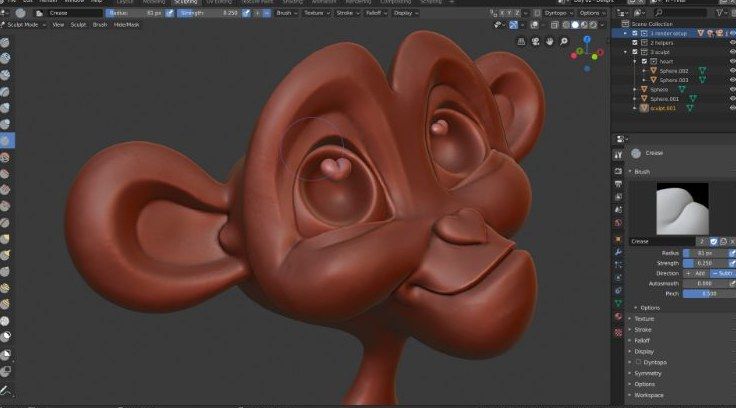This screenshot has height=408, width=736.
Task: Uncheck the 'heart' collection checkbox
Action: [644, 62]
